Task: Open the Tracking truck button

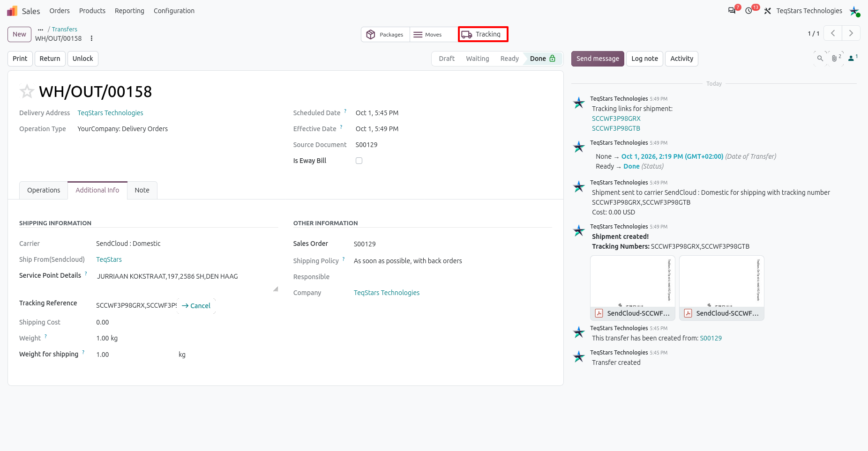Action: (483, 34)
